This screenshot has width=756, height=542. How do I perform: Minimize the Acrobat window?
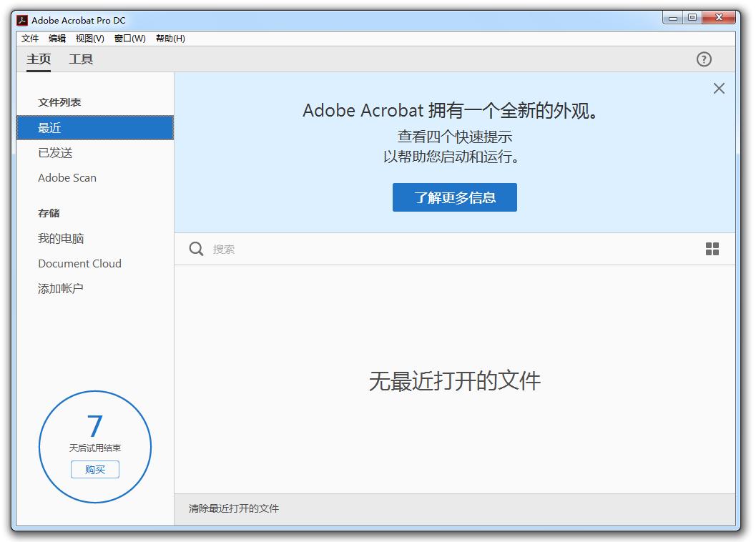coord(672,18)
